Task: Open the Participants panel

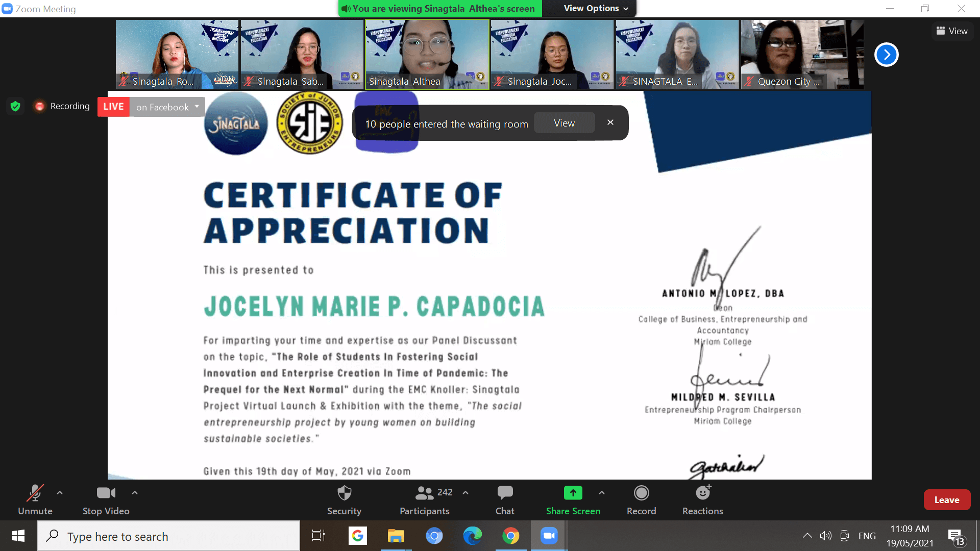Action: [x=425, y=500]
